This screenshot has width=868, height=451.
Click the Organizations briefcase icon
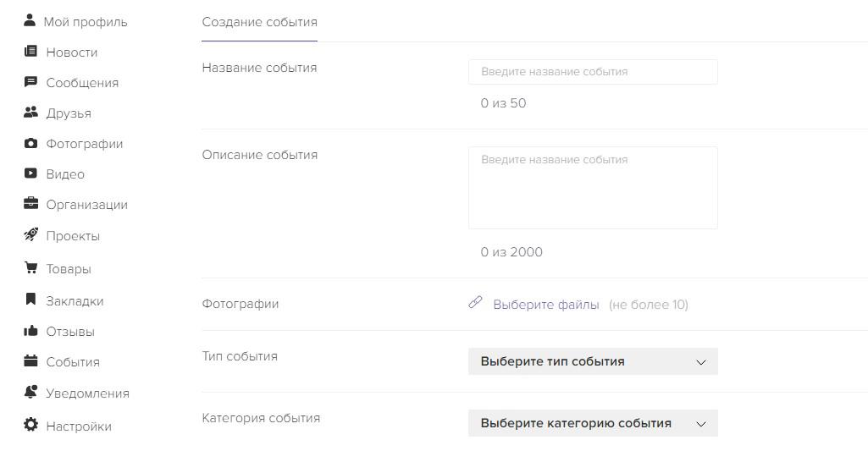tap(30, 204)
